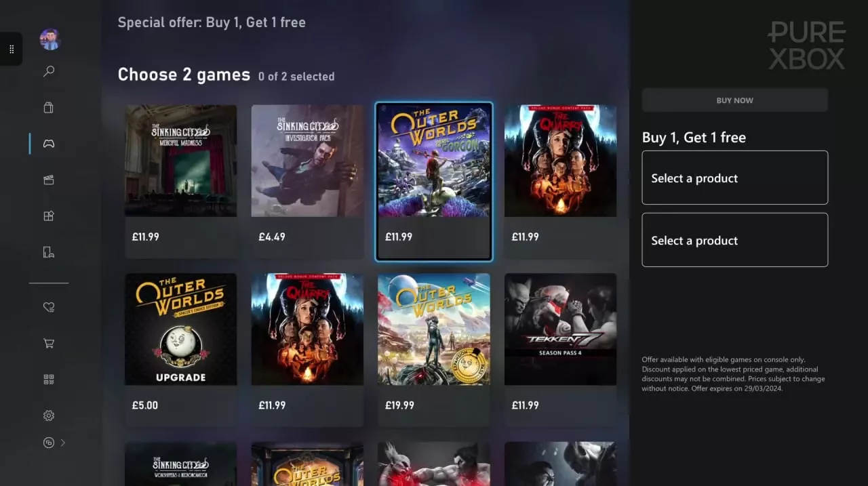
Task: Select The Outer Worlds Upgrade £5.00 tile
Action: [181, 349]
